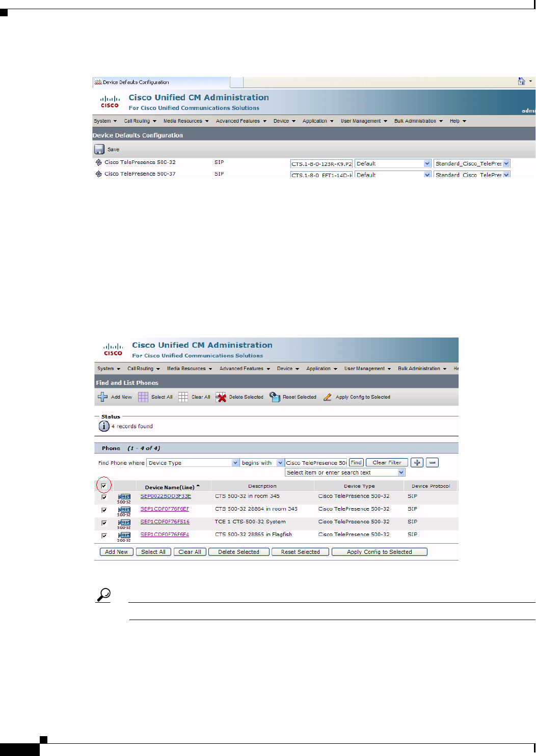Click the Reset Selected icon
Viewport: 536px width, 756px height.
pos(275,397)
